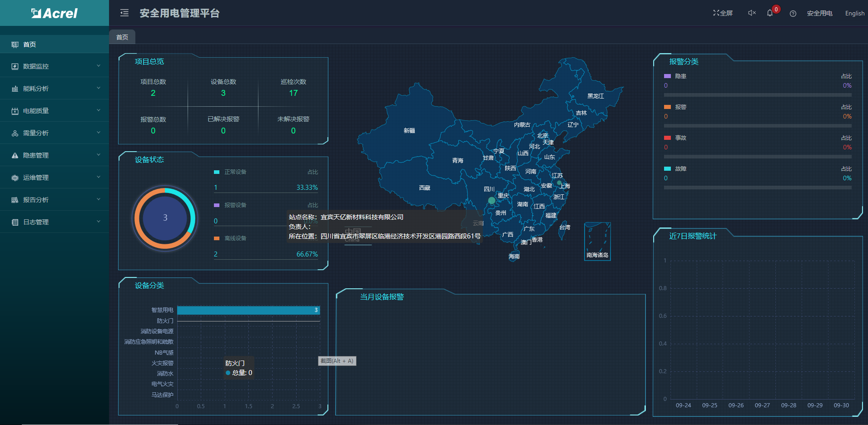868x425 pixels.
Task: Click the Acrel logo
Action: click(55, 13)
